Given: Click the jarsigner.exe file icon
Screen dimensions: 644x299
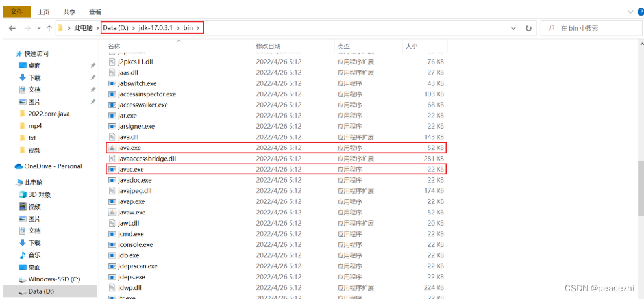Looking at the screenshot, I should point(112,126).
